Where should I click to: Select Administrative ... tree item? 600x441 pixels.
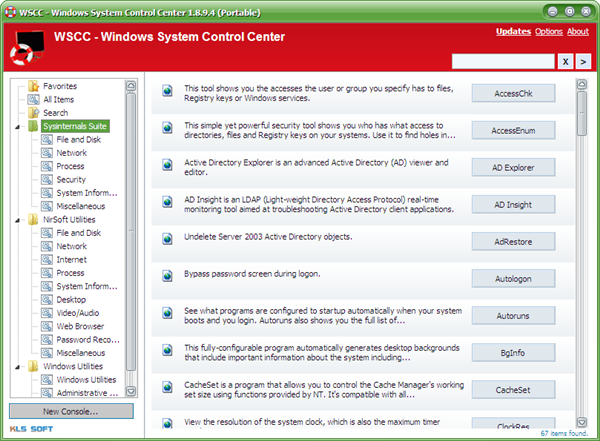click(x=87, y=393)
